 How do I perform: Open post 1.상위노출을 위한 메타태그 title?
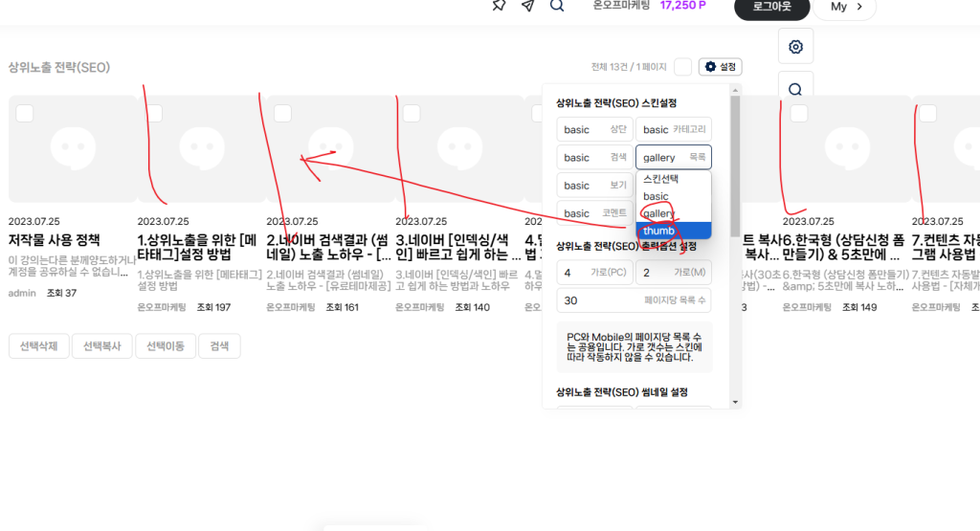pyautogui.click(x=197, y=247)
